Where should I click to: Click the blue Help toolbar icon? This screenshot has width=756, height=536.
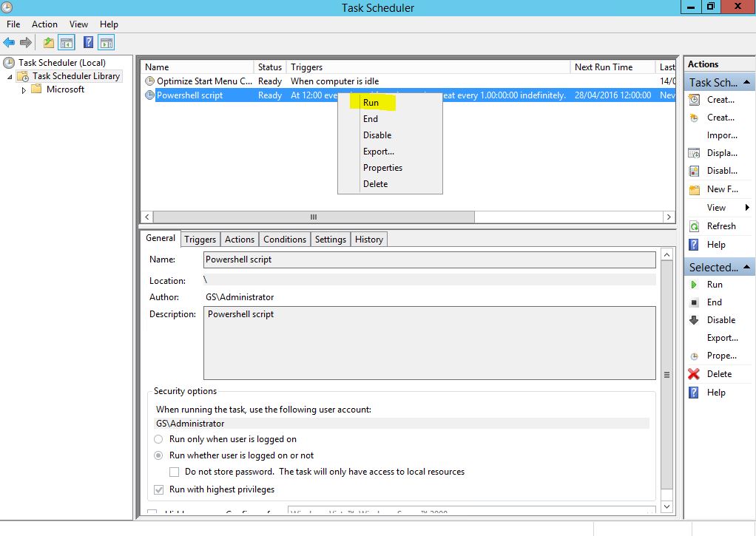point(88,42)
